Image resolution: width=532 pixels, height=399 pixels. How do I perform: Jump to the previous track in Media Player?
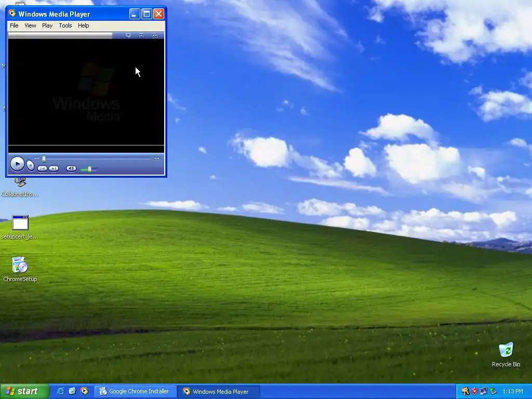coord(42,168)
